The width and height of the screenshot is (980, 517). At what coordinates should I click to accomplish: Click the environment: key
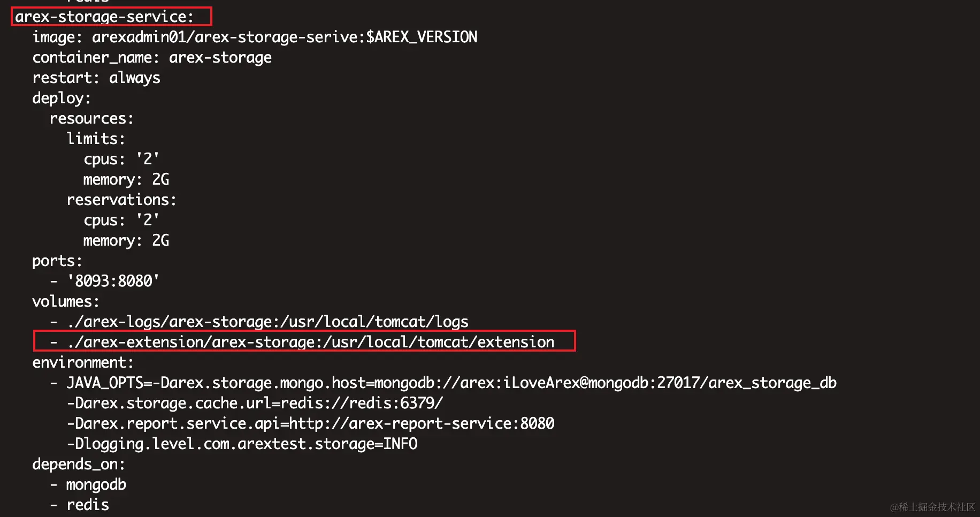pyautogui.click(x=83, y=362)
